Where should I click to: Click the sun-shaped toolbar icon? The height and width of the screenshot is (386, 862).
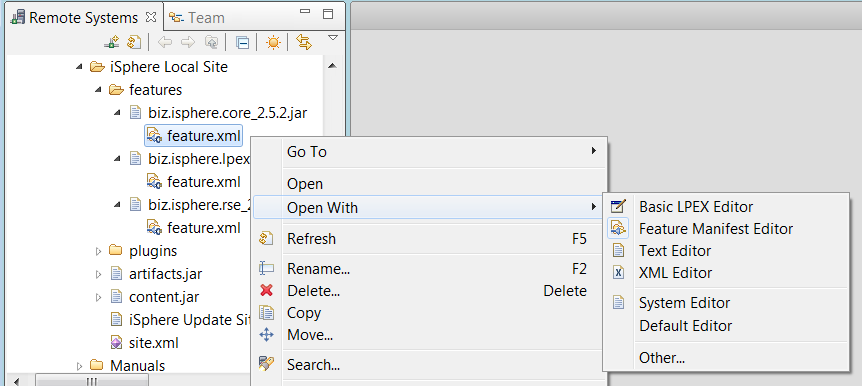click(x=273, y=42)
